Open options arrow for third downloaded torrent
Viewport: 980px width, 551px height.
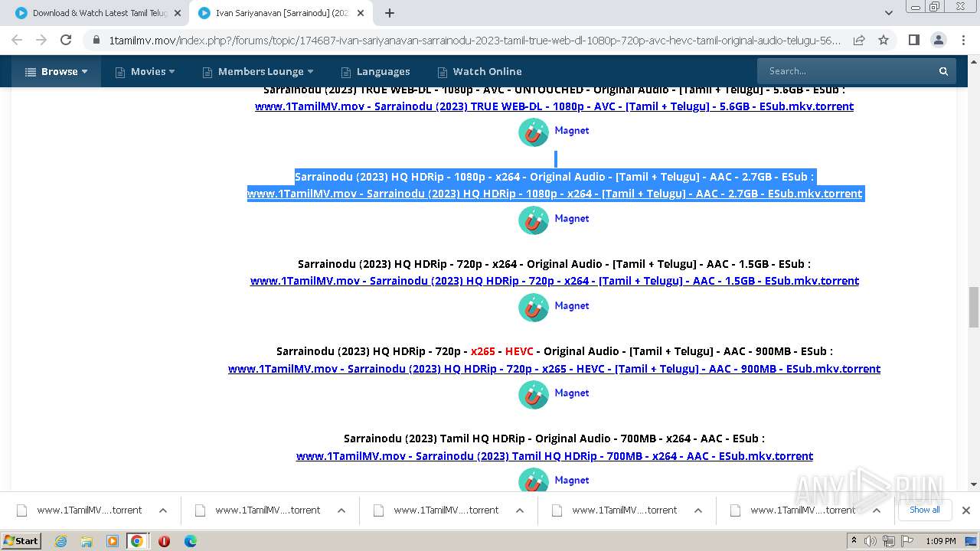coord(520,510)
